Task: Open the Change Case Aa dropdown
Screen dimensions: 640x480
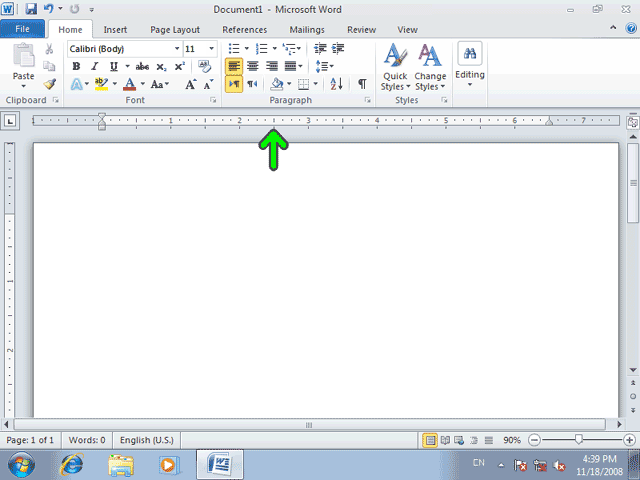Action: (160, 84)
